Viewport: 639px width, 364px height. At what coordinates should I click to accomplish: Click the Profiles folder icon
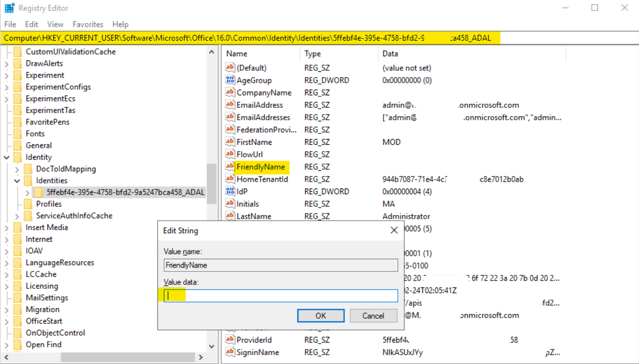(x=29, y=204)
